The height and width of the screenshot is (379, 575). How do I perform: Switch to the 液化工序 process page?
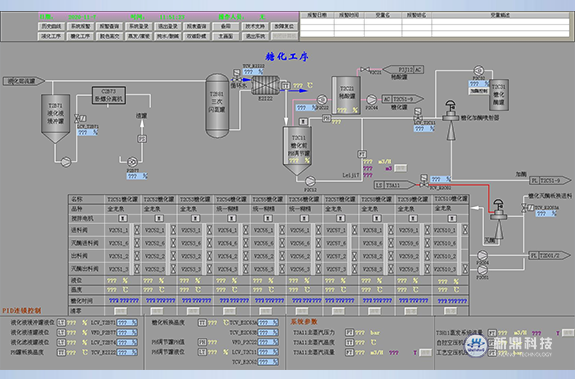[x=51, y=36]
